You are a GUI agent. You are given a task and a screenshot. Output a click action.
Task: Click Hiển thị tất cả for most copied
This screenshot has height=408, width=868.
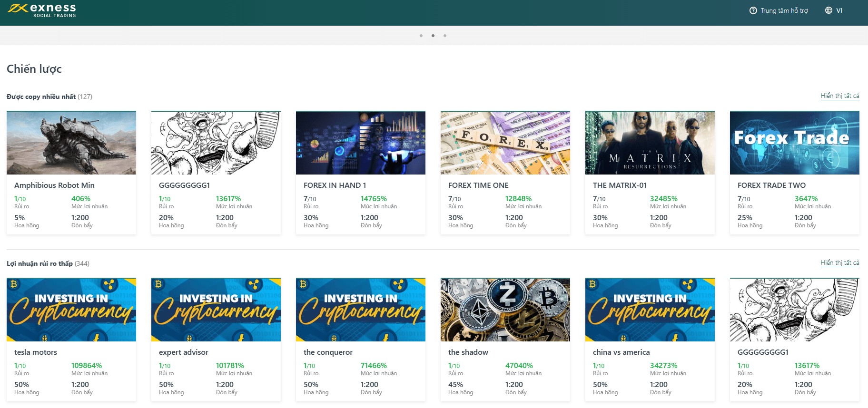tap(840, 96)
